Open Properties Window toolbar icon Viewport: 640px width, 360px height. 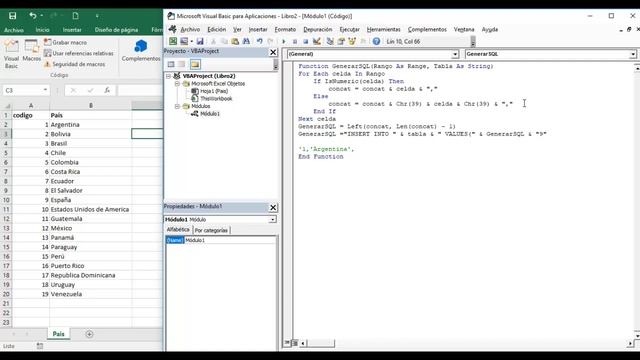coord(341,41)
